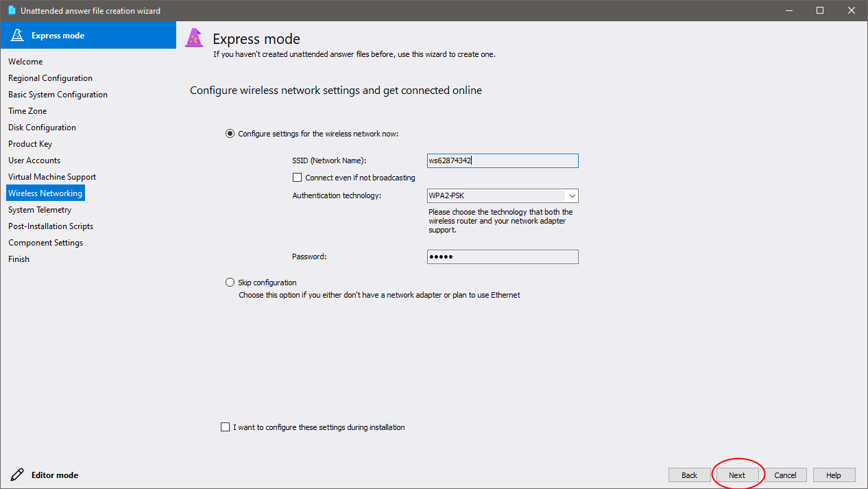Click the Cancel button

tap(786, 475)
